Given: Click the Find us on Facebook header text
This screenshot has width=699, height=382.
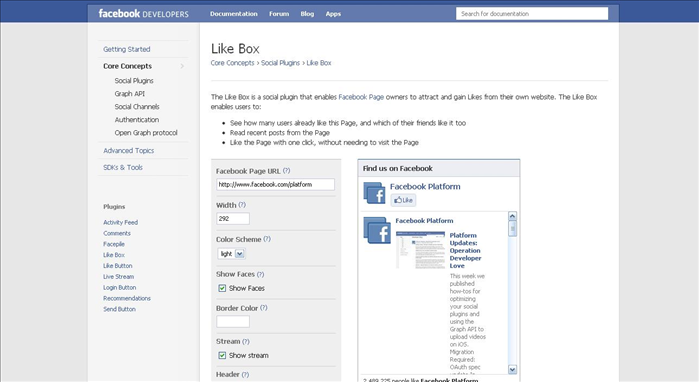Looking at the screenshot, I should tap(397, 168).
